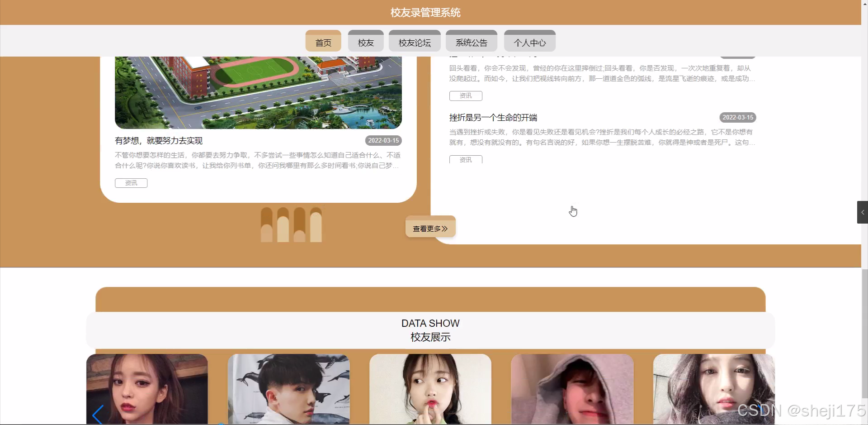Viewport: 868px width, 425px height.
Task: Open the article titled 有梦想，就要努力去实现
Action: coord(158,141)
